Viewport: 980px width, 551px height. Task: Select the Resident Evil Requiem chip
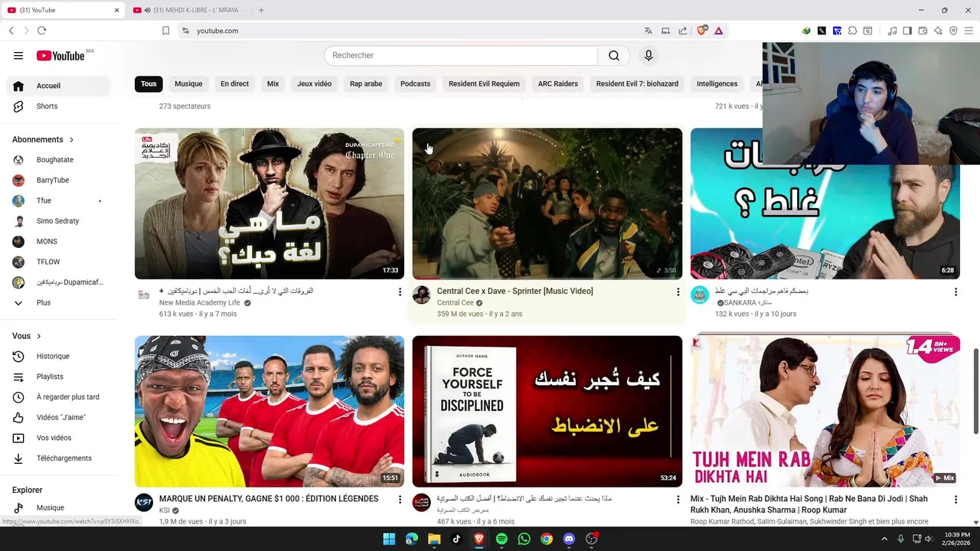click(x=484, y=83)
